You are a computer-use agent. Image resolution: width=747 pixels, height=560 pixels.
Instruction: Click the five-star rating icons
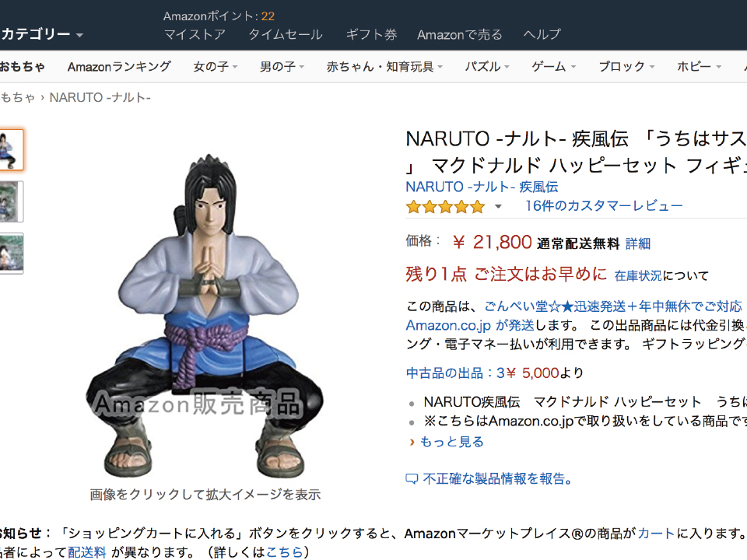[445, 207]
